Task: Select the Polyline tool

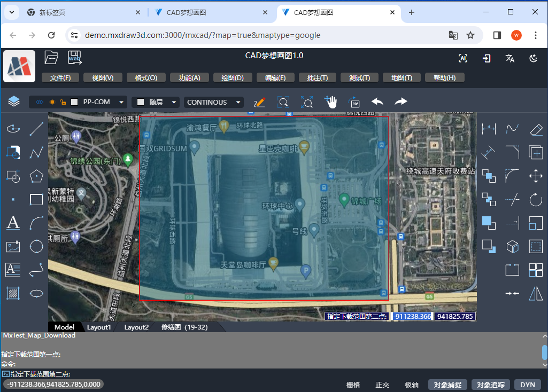Action: click(36, 153)
